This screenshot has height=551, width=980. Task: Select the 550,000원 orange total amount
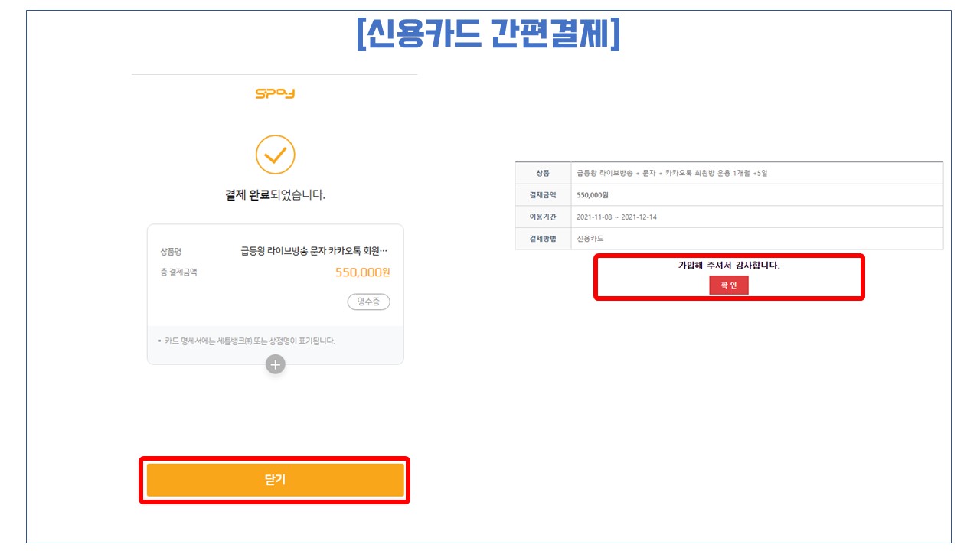(362, 272)
